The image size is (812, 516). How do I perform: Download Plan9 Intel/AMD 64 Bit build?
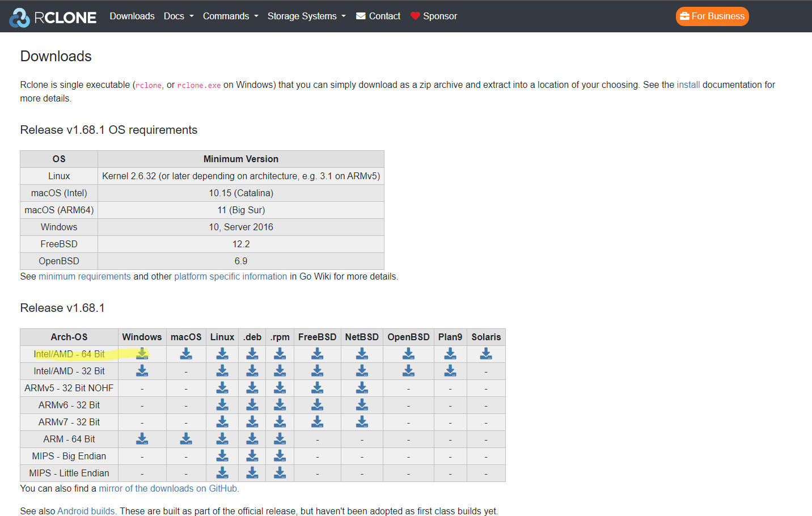tap(450, 354)
